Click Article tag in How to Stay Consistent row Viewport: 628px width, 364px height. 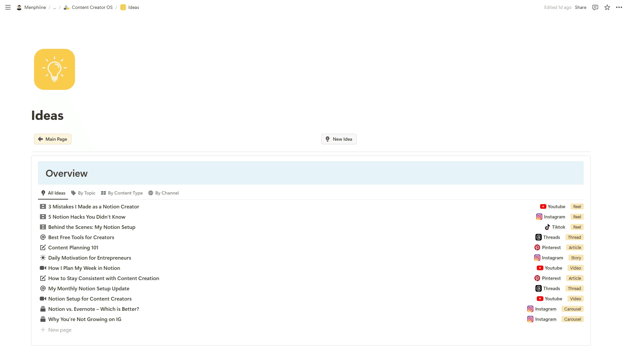(575, 278)
